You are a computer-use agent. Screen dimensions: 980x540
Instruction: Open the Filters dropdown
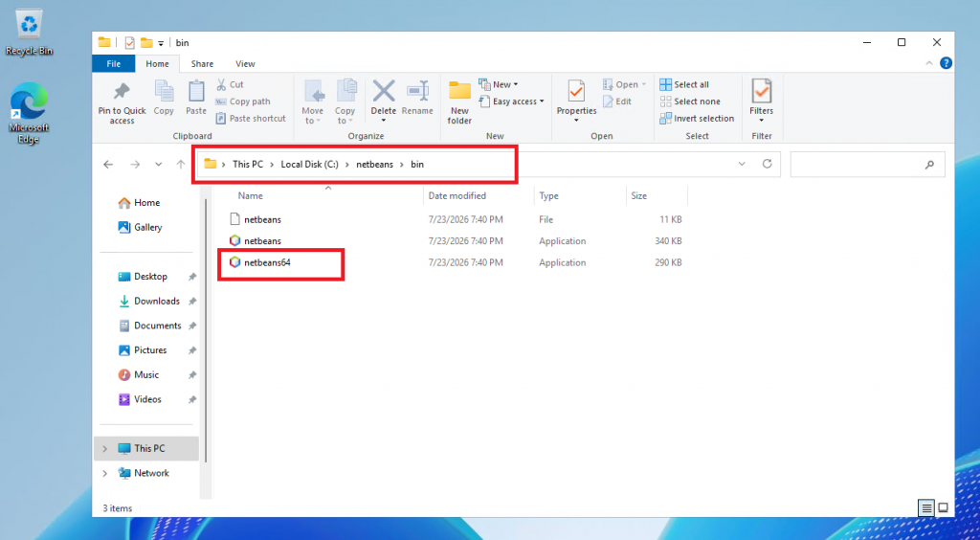(x=761, y=101)
